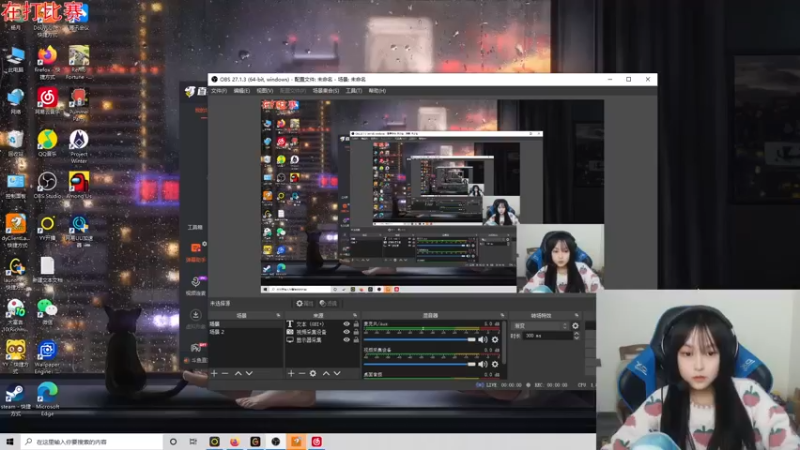The height and width of the screenshot is (450, 800).
Task: Open the Windows Start menu
Action: click(10, 441)
